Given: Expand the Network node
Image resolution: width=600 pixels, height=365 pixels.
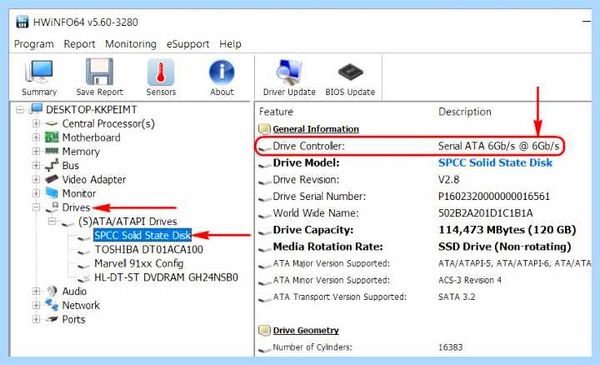Looking at the screenshot, I should (36, 305).
